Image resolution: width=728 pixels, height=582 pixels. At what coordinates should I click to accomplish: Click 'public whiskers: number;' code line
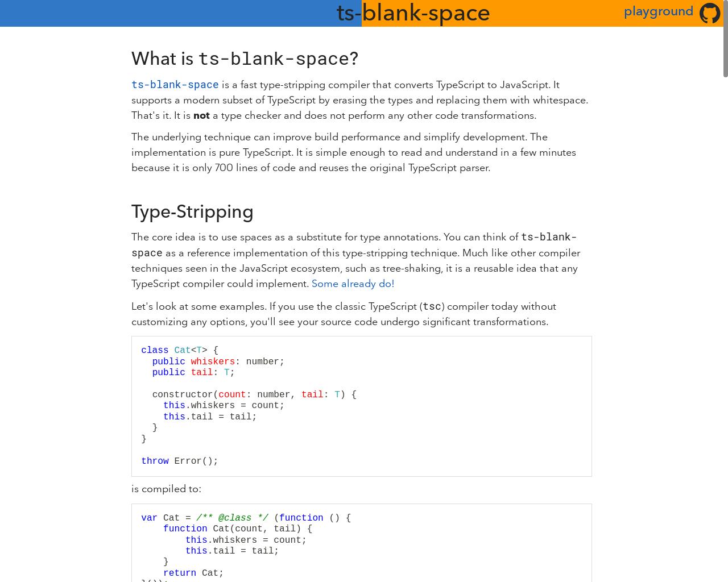[x=218, y=362]
